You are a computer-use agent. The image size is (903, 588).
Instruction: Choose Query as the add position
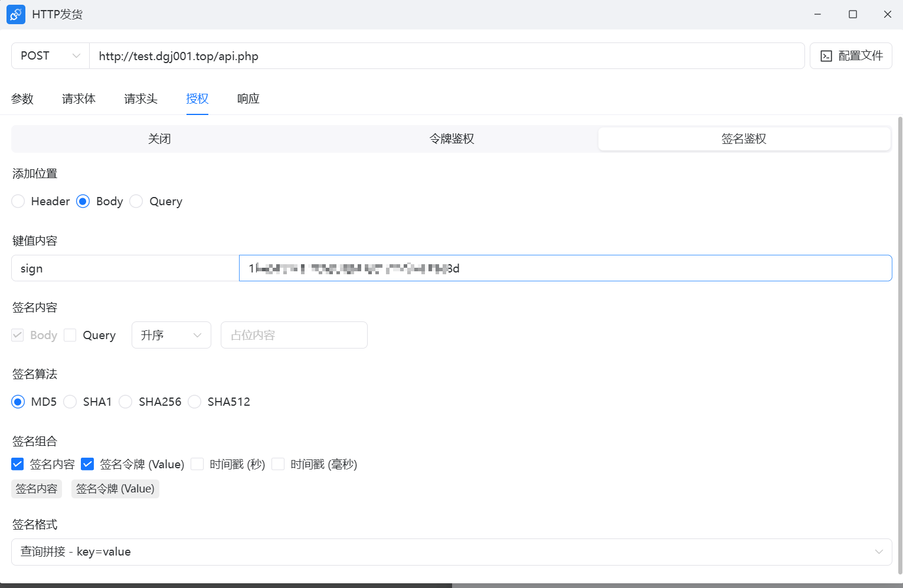[x=136, y=202]
